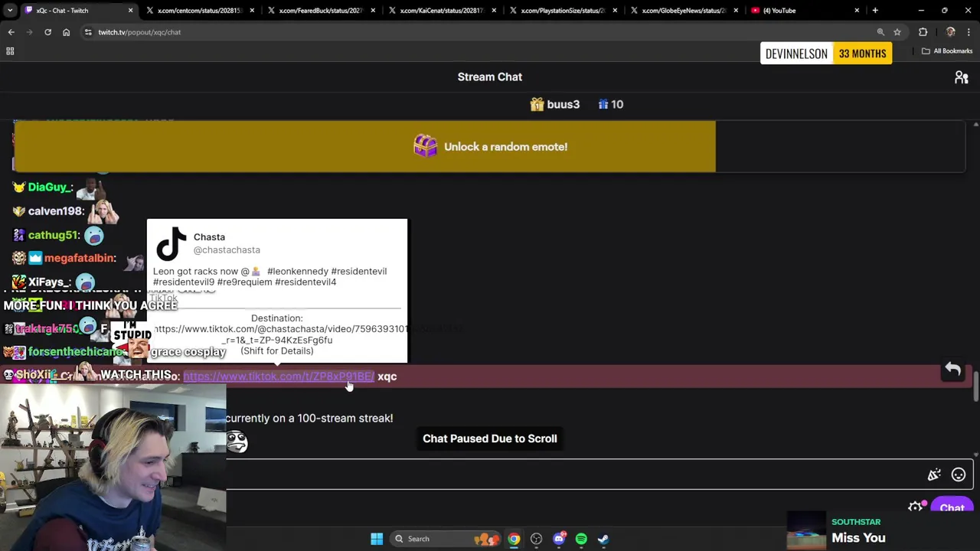
Task: Click the reply arrow on highlighted message
Action: click(952, 370)
